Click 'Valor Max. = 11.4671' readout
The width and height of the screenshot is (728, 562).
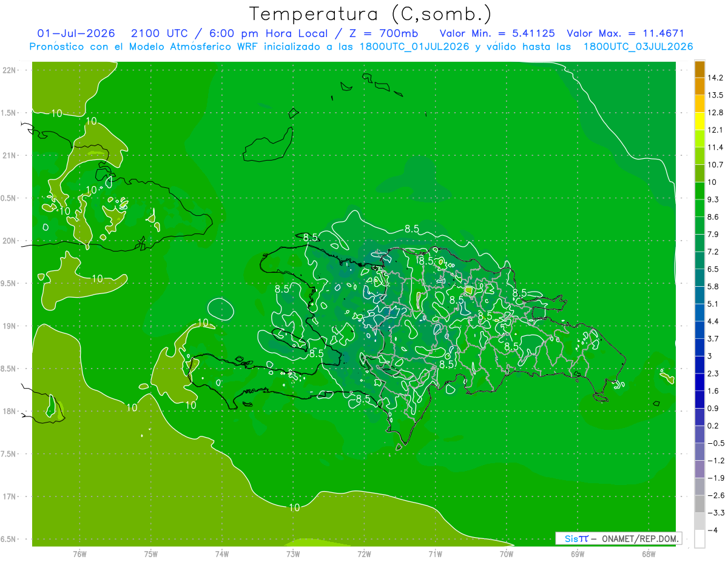(x=625, y=33)
